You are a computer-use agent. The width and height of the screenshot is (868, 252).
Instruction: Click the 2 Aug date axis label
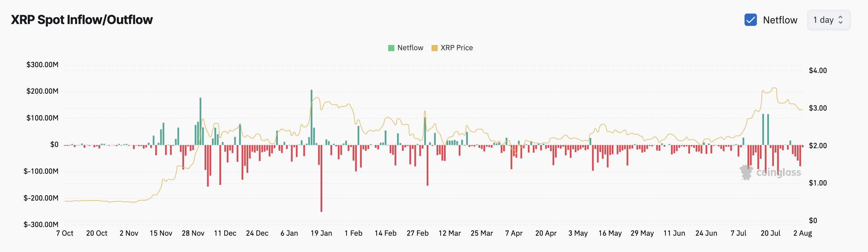pos(802,233)
